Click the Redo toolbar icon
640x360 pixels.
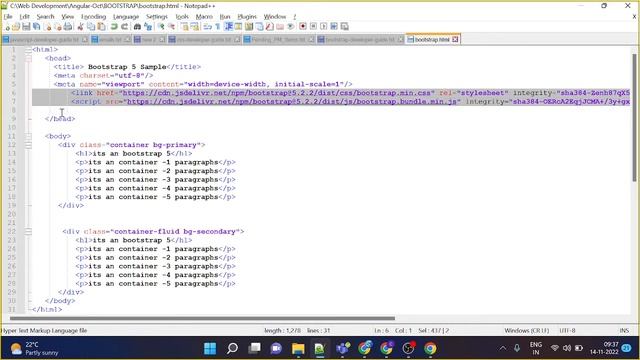tap(124, 27)
